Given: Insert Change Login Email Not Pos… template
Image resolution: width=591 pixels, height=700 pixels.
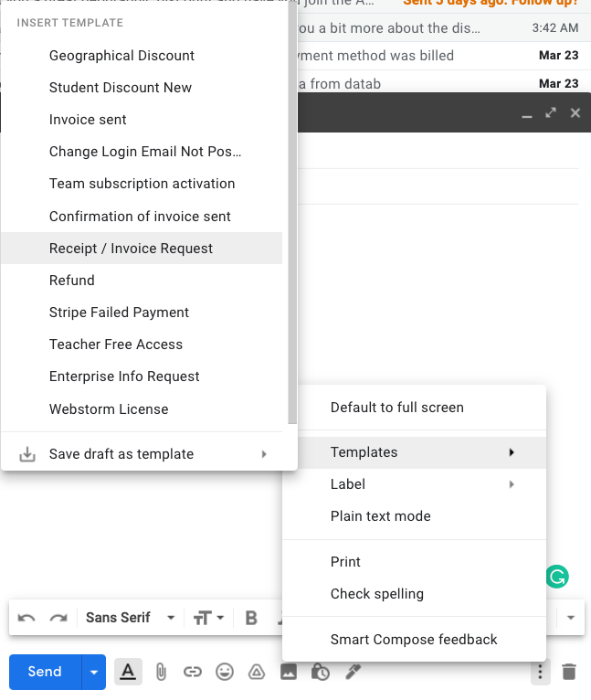Looking at the screenshot, I should coord(142,152).
